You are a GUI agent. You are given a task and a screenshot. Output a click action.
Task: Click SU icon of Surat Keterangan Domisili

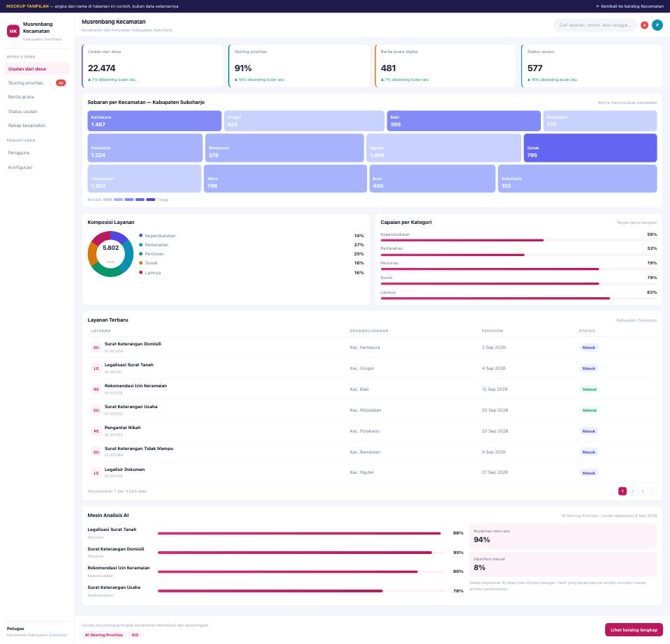point(96,347)
